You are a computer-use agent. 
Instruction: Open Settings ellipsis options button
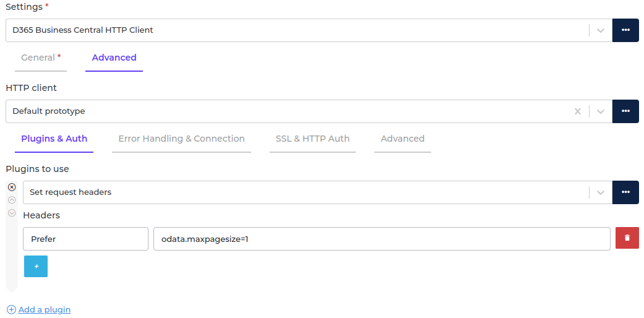pyautogui.click(x=625, y=30)
